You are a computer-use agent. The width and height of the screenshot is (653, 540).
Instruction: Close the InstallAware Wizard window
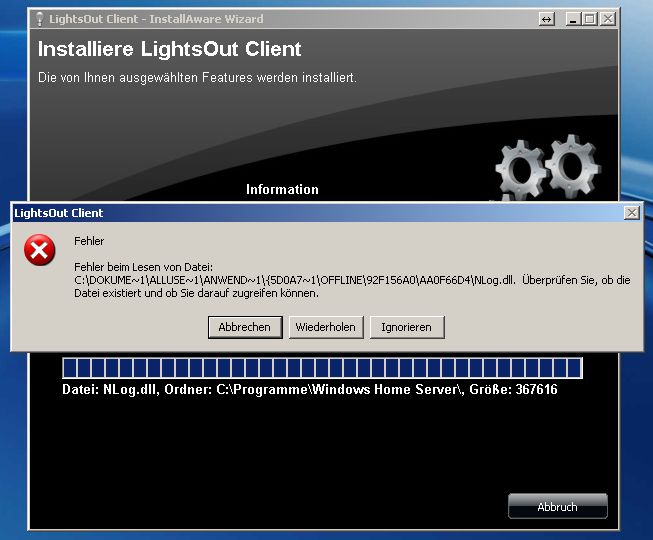608,19
